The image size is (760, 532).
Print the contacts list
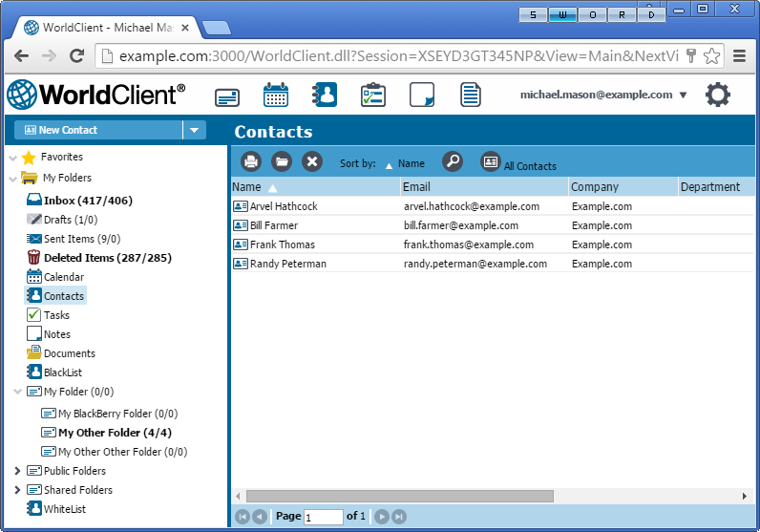tap(250, 162)
